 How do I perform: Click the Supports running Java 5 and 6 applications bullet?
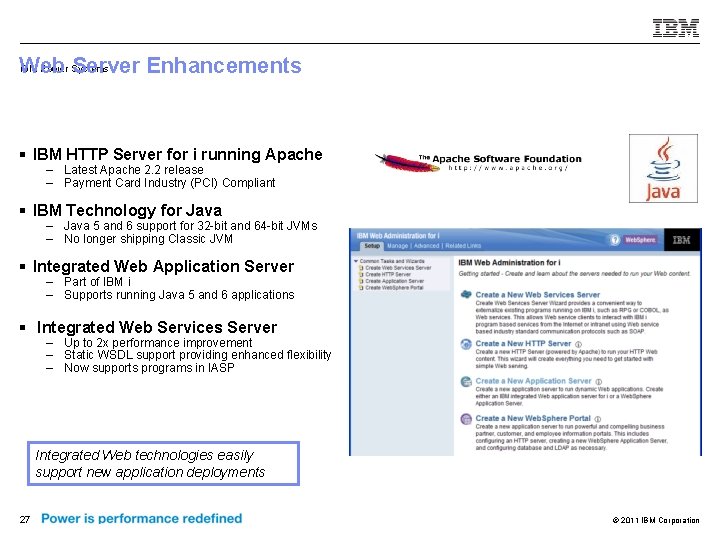pyautogui.click(x=179, y=295)
